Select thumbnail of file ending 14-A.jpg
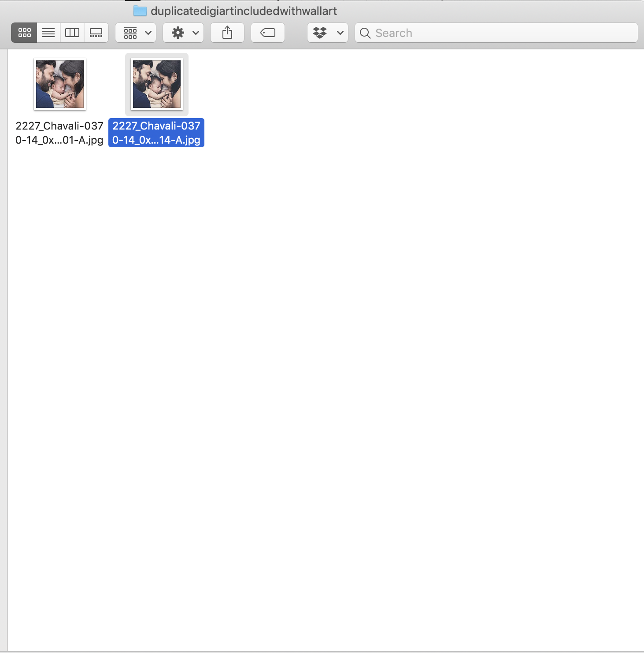 pos(157,84)
